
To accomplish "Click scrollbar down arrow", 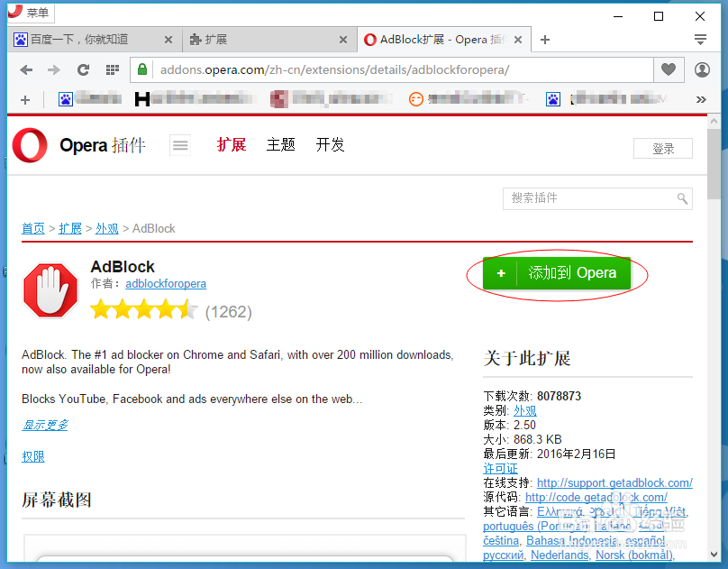I will point(714,555).
